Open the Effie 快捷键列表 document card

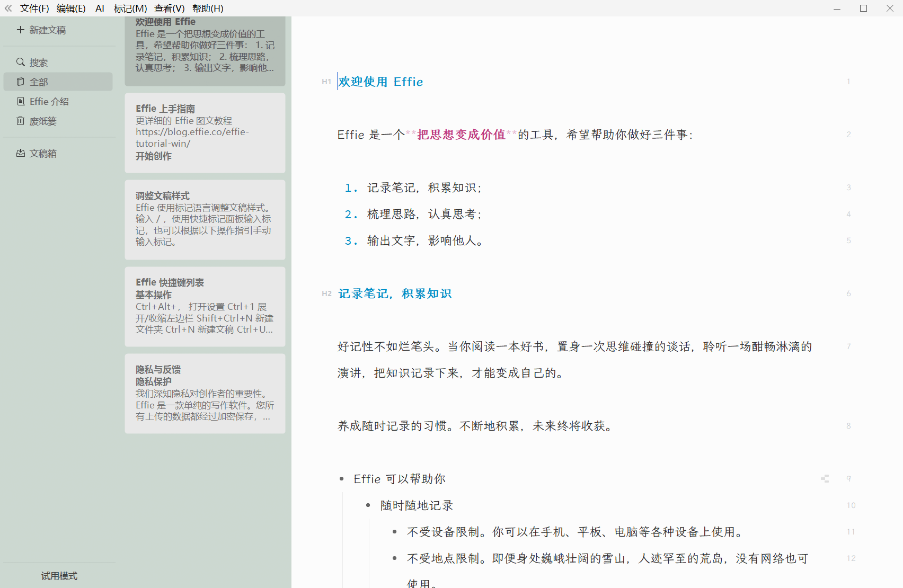point(205,307)
